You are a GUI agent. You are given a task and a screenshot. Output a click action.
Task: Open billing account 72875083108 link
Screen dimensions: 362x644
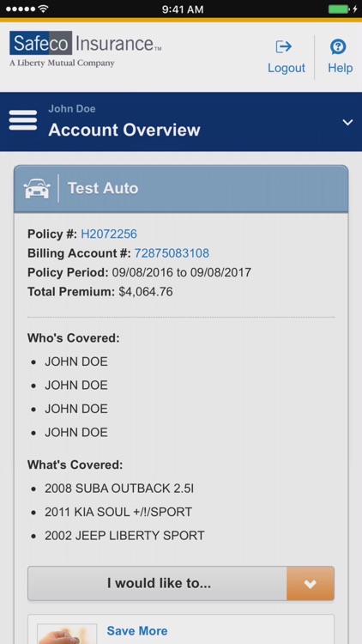coord(172,253)
